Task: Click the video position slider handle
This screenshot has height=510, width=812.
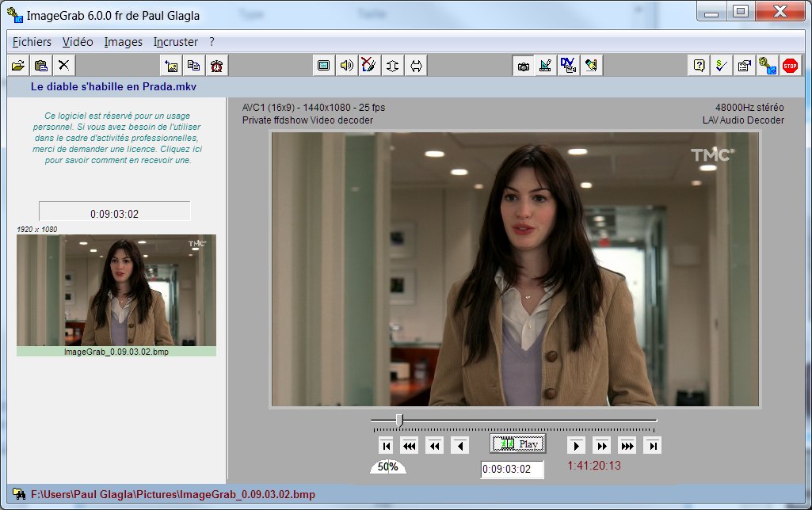Action: pyautogui.click(x=399, y=421)
